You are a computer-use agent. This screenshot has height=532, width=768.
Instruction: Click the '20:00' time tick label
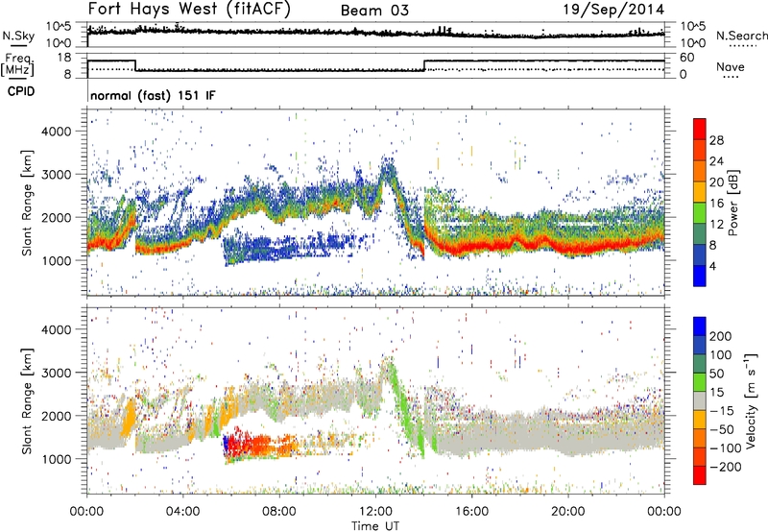[568, 512]
